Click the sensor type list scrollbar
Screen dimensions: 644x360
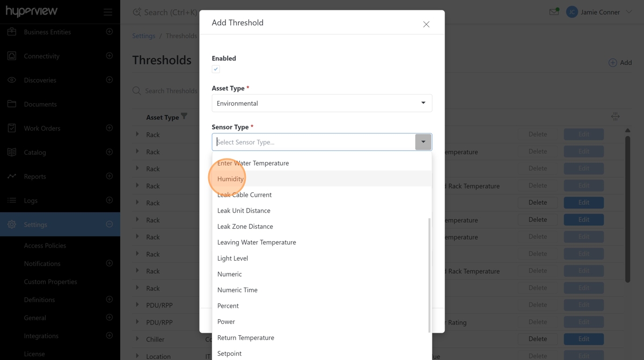coord(429,274)
